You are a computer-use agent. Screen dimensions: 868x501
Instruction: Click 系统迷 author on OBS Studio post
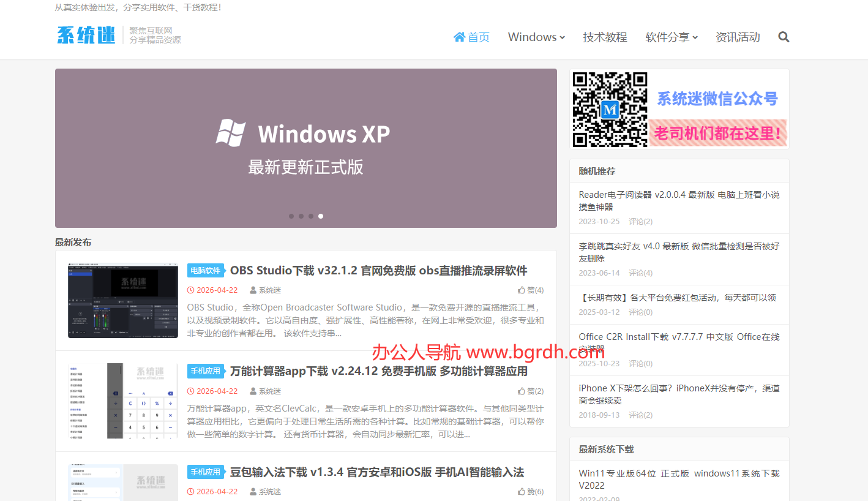point(270,290)
